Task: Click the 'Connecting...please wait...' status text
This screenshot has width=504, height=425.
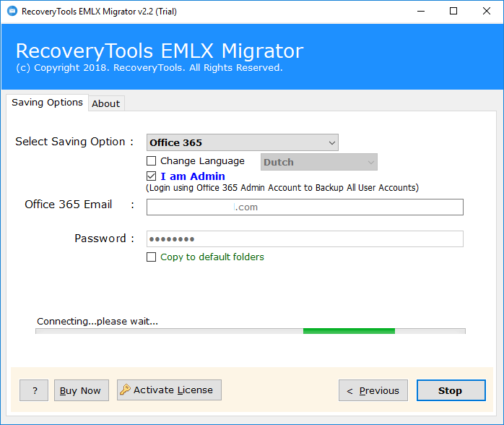Action: [97, 321]
